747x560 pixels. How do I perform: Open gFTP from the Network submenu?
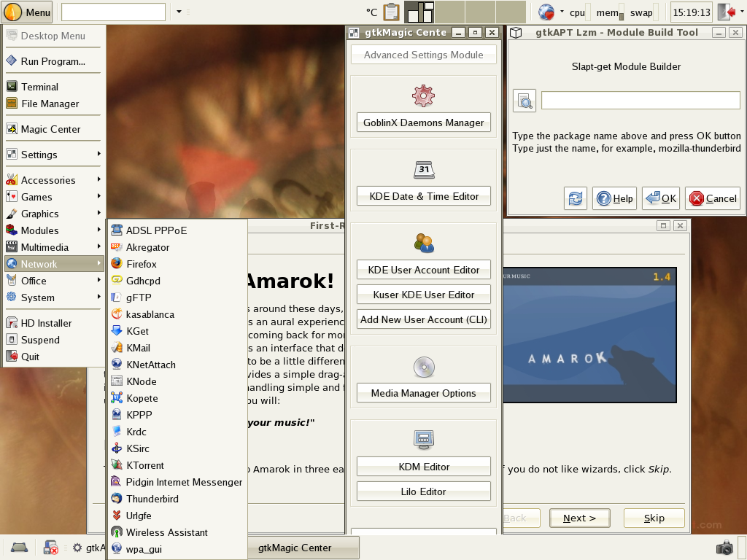[177, 297]
